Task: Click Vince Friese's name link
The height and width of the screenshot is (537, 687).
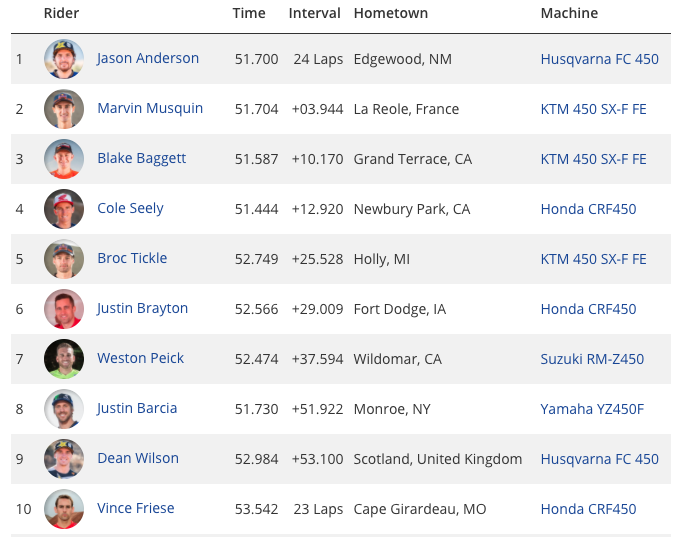Action: point(135,508)
